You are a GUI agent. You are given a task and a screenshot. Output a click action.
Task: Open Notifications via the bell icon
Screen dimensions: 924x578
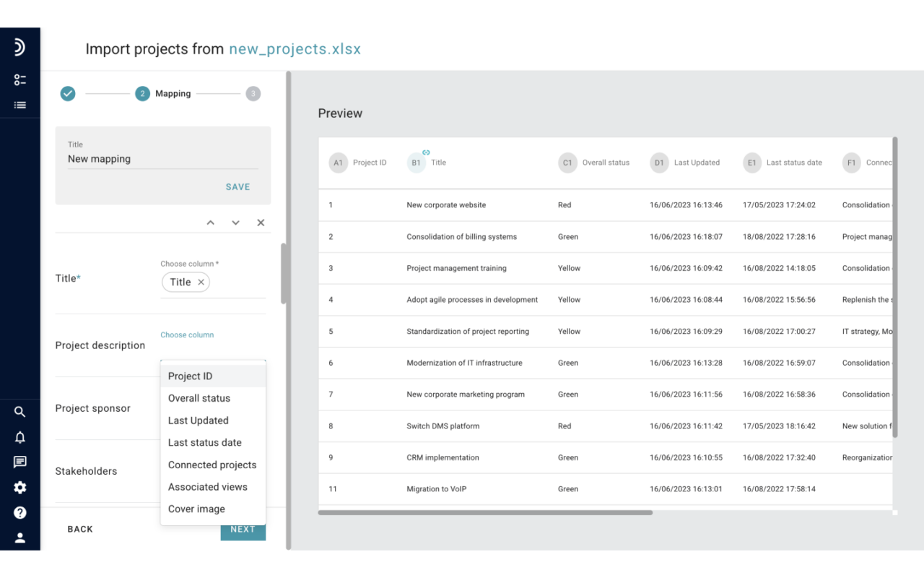click(x=19, y=436)
